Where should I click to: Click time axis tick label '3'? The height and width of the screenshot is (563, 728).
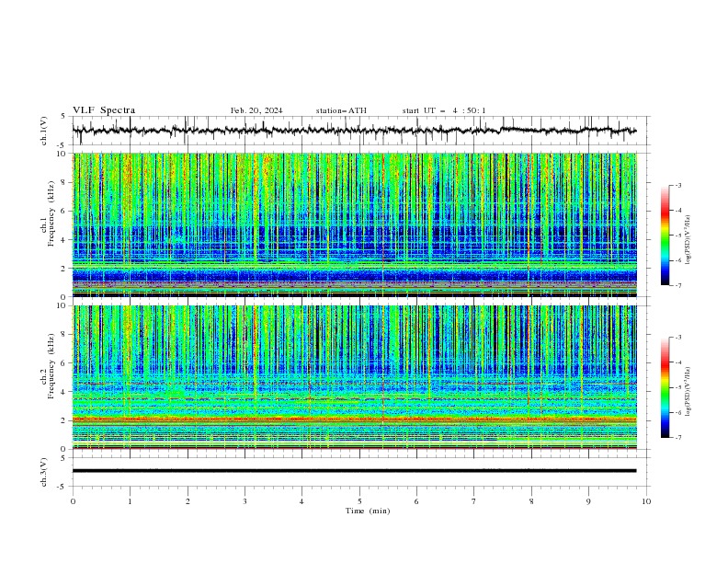coord(245,501)
